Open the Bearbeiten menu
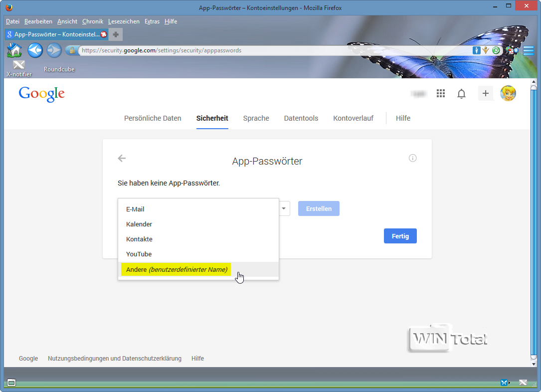 (x=38, y=21)
